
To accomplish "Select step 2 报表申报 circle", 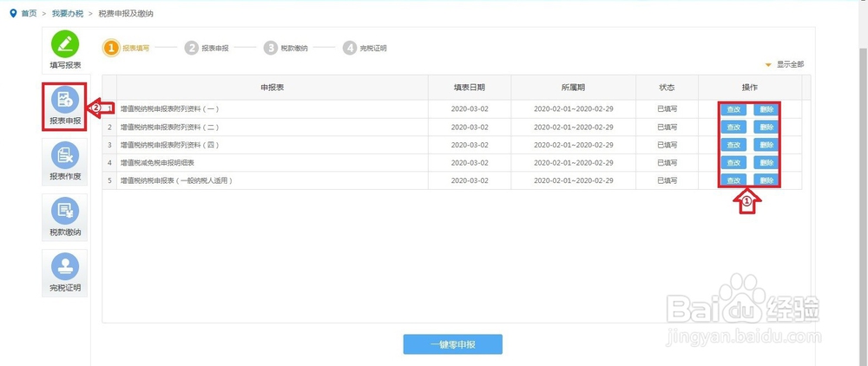I will coord(192,48).
